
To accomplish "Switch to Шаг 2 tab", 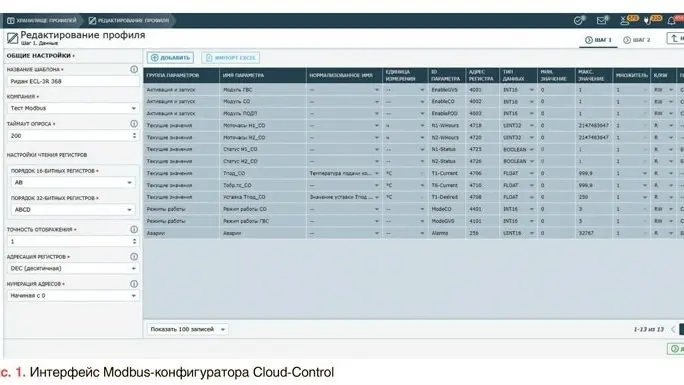I will [x=636, y=40].
